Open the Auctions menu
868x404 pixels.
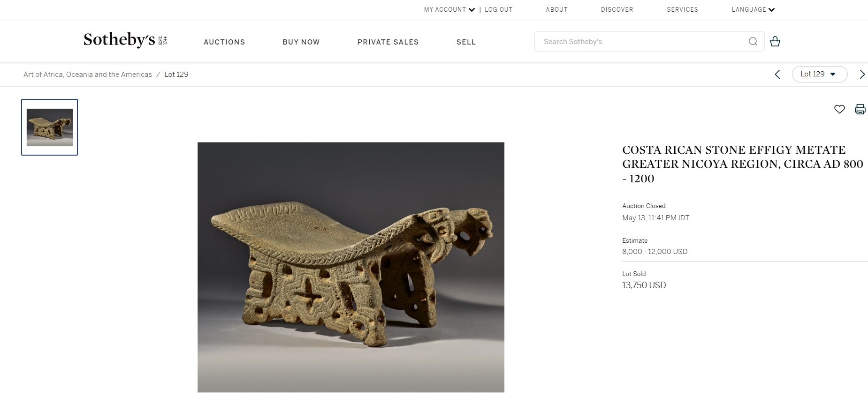(x=224, y=42)
